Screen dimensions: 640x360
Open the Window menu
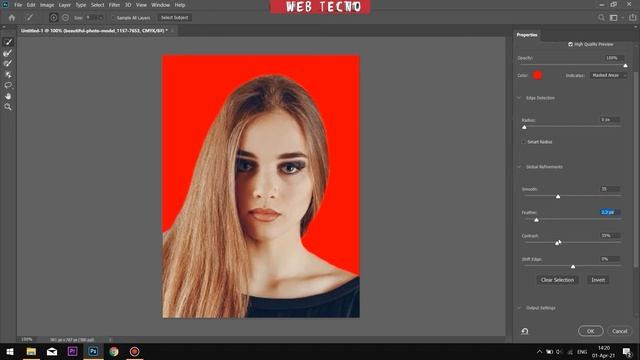(160, 5)
